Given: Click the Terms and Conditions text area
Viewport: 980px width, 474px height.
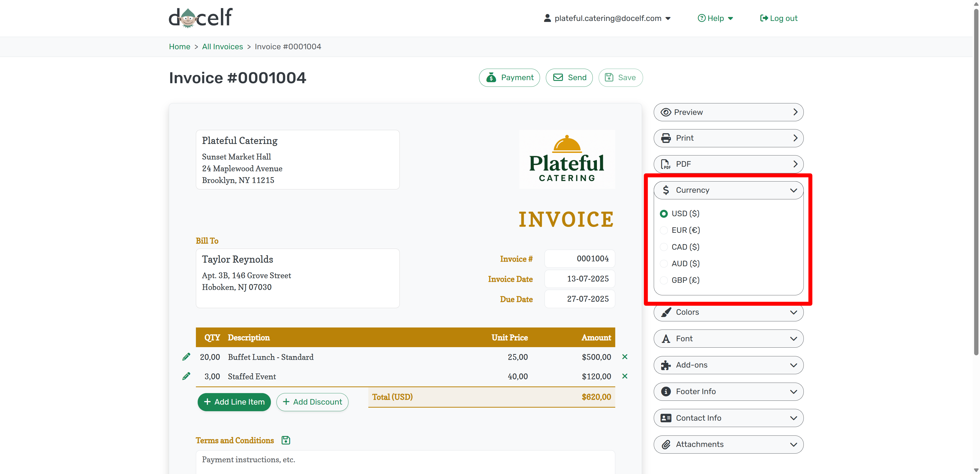Looking at the screenshot, I should (x=406, y=462).
